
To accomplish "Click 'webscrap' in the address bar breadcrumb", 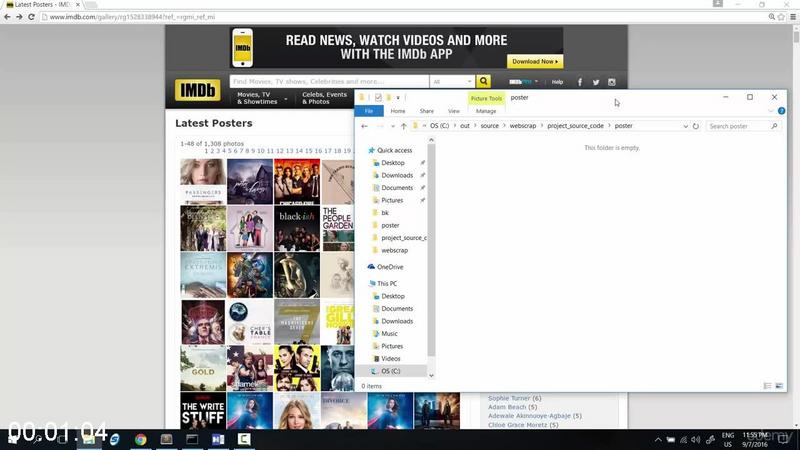I will pos(523,126).
